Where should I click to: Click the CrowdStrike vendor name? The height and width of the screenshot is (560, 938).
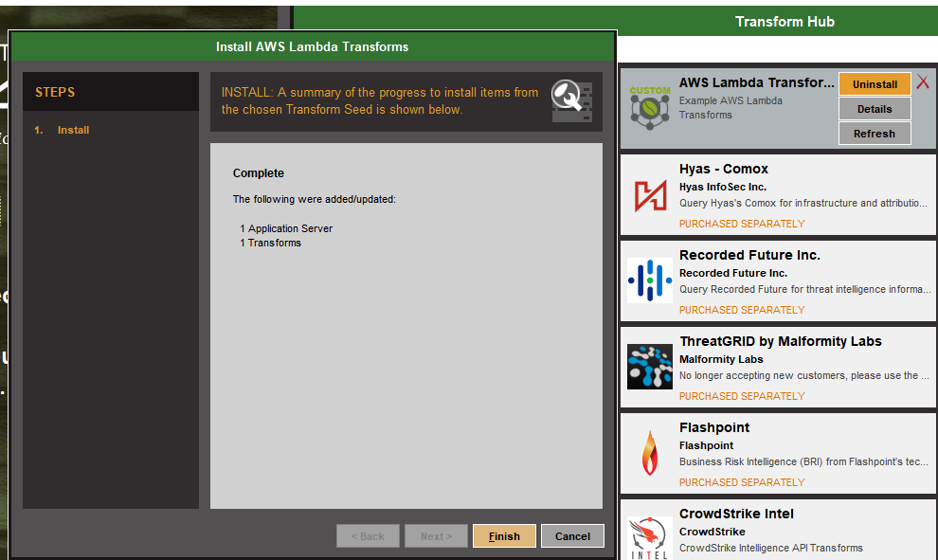(x=712, y=532)
